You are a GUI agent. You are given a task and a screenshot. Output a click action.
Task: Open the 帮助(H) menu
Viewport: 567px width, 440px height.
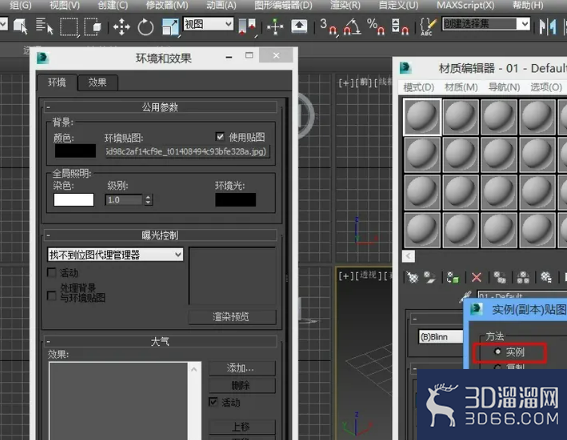pyautogui.click(x=528, y=5)
